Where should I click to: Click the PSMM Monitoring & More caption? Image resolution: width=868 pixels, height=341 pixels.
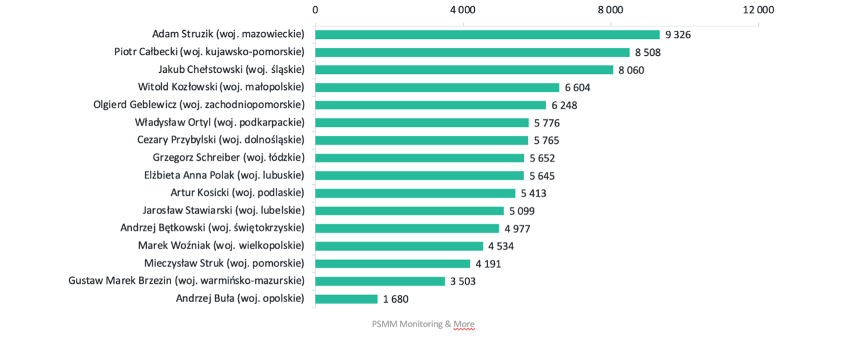click(423, 324)
